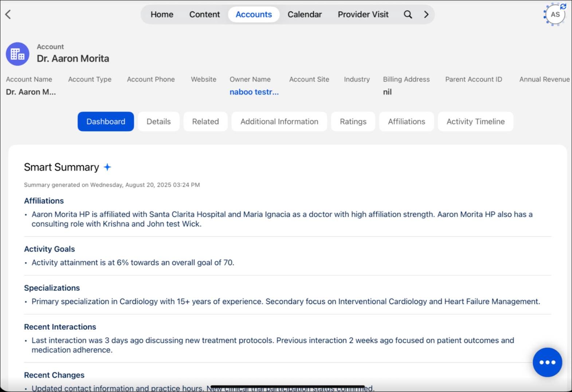The width and height of the screenshot is (572, 392).
Task: Click the Smart Summary sparkle icon
Action: pos(107,167)
